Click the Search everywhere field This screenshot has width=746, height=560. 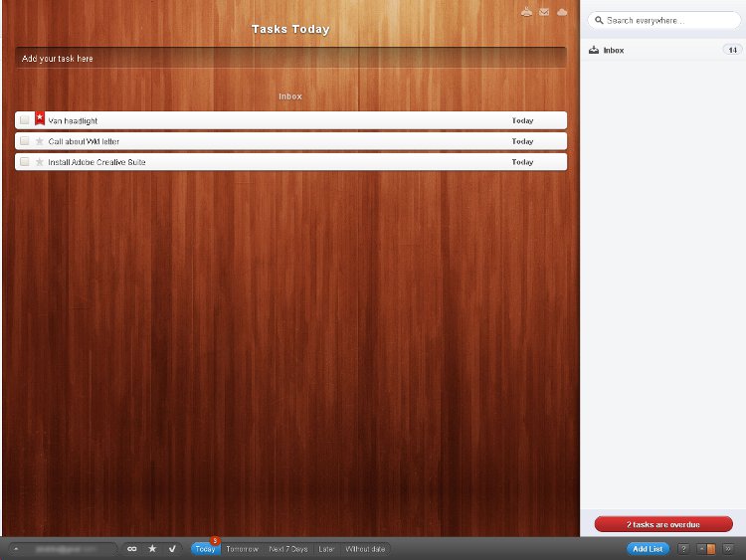(x=663, y=20)
